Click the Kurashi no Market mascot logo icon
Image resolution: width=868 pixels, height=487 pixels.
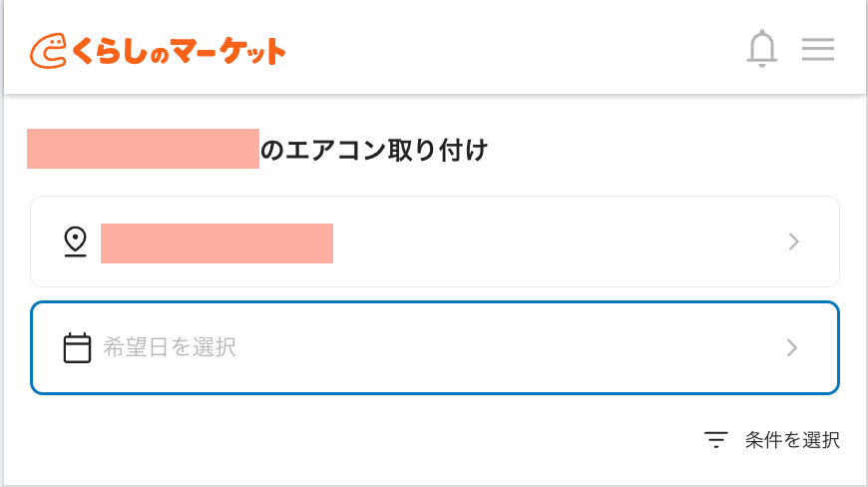[49, 50]
